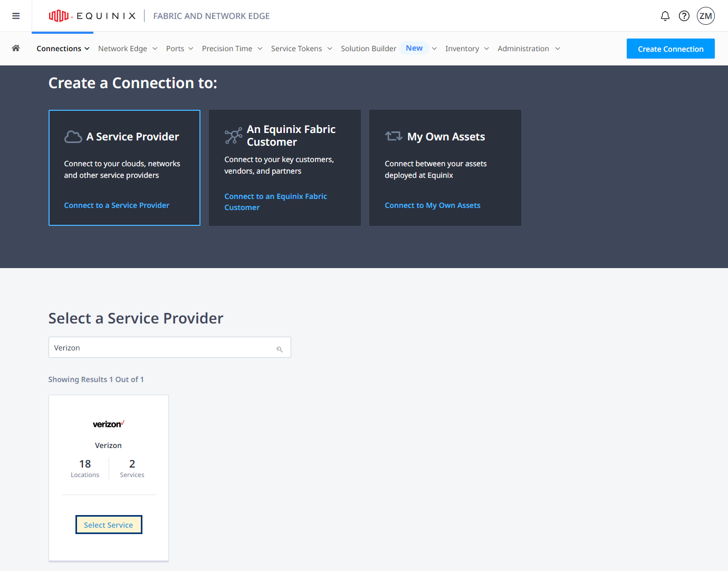Click the 'An Equinix Fabric Customer' heading

[291, 136]
